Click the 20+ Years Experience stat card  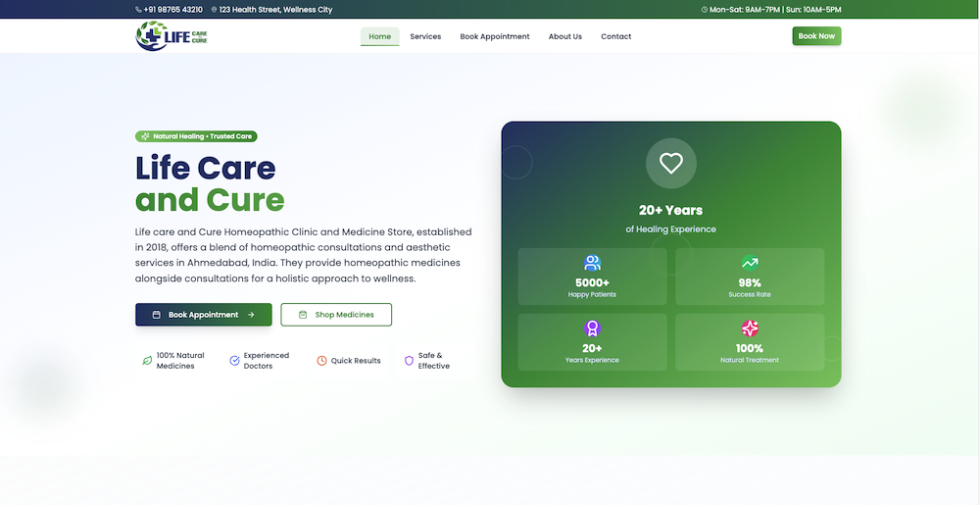(x=593, y=342)
